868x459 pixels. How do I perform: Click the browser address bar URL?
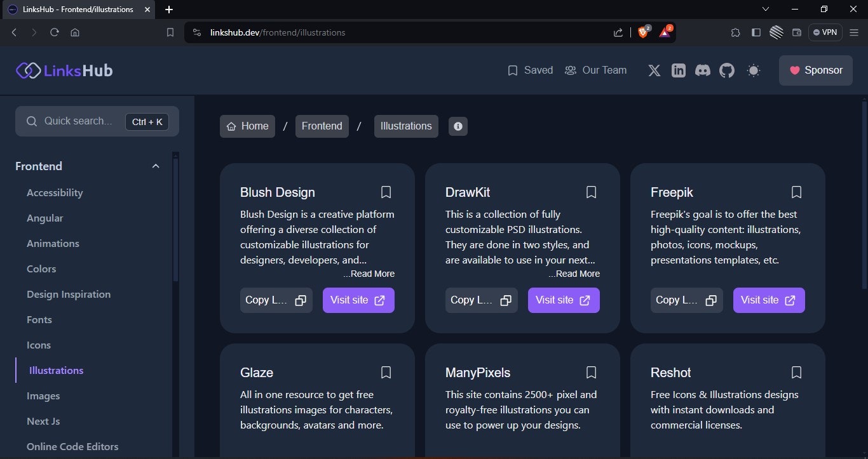tap(278, 32)
